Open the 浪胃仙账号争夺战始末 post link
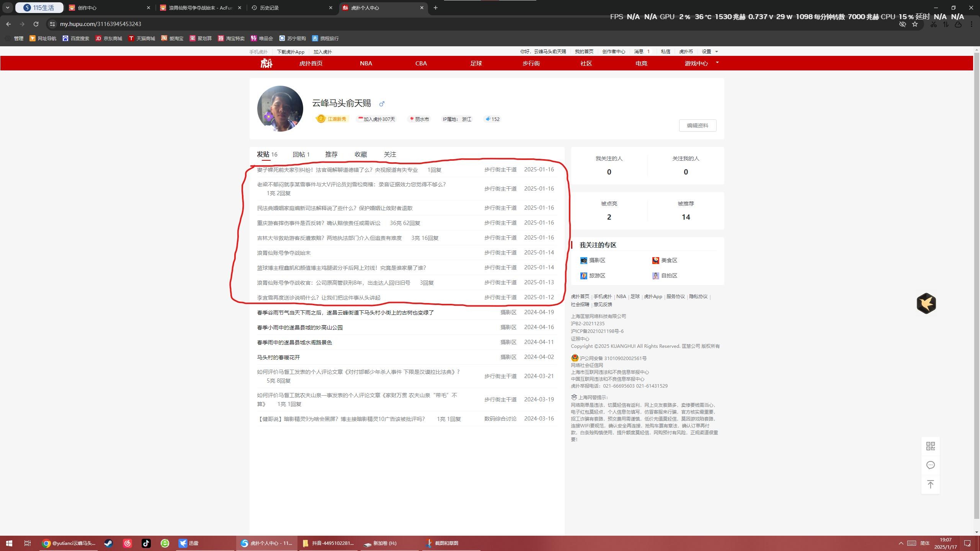The width and height of the screenshot is (980, 551). (x=284, y=253)
